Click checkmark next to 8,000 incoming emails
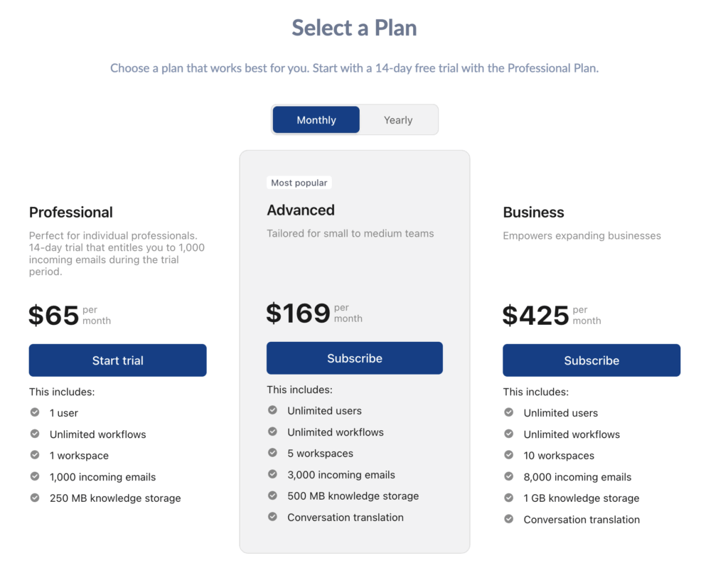 point(509,476)
